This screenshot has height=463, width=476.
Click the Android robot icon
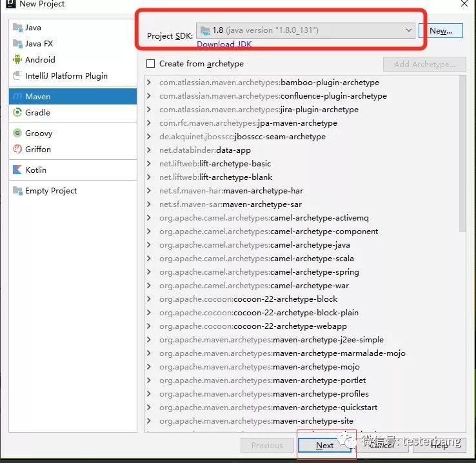pyautogui.click(x=17, y=59)
